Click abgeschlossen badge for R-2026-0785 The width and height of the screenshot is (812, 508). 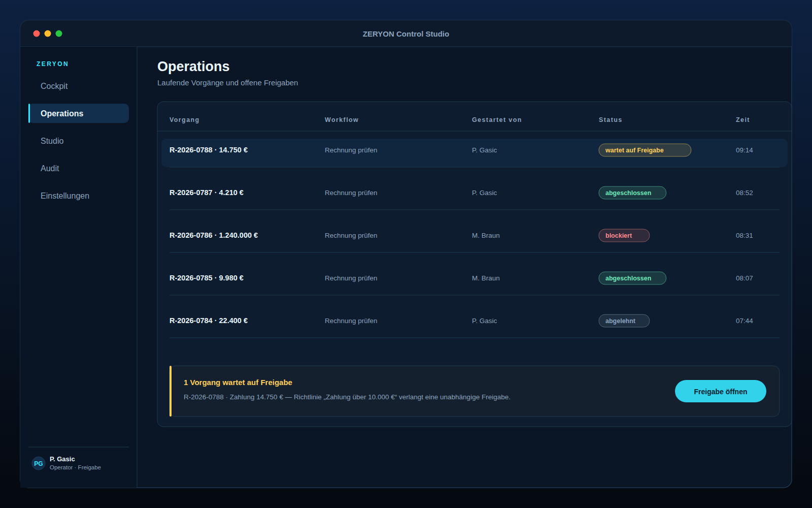(x=632, y=278)
